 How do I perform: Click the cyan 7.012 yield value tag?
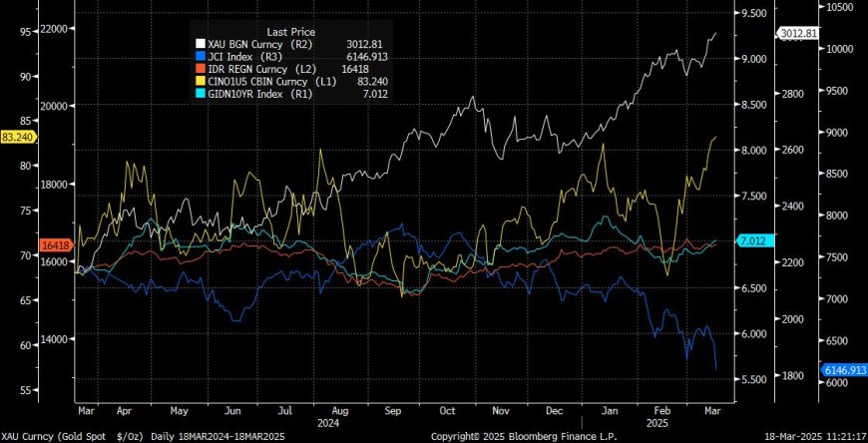click(x=751, y=241)
